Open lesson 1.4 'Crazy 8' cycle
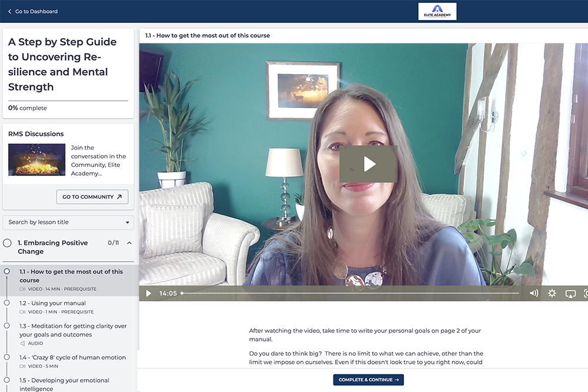 point(72,357)
